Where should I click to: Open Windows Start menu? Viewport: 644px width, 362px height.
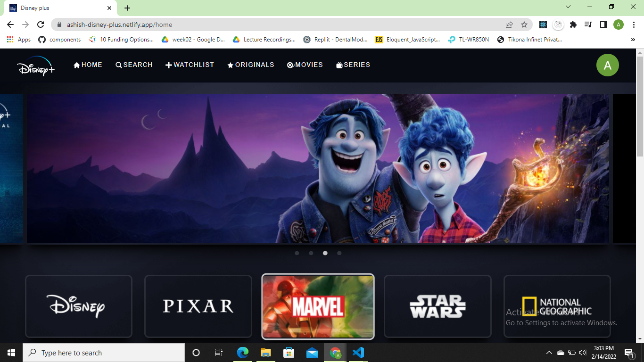(x=11, y=353)
